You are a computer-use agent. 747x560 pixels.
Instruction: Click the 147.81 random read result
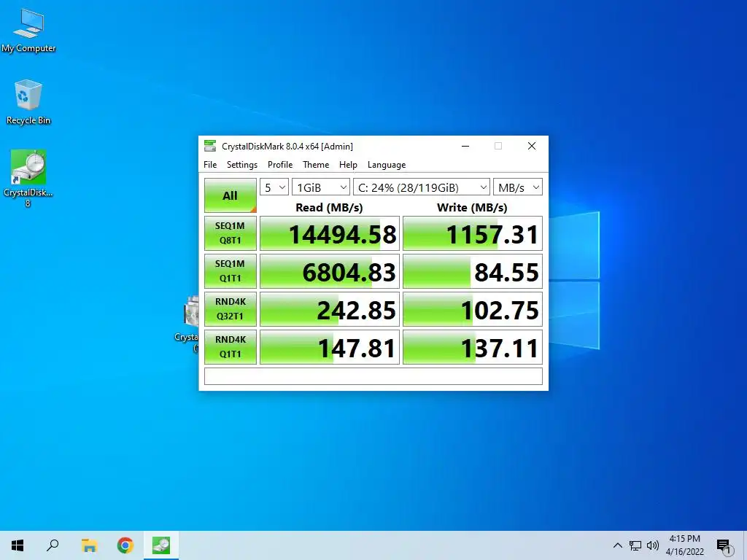(x=330, y=346)
